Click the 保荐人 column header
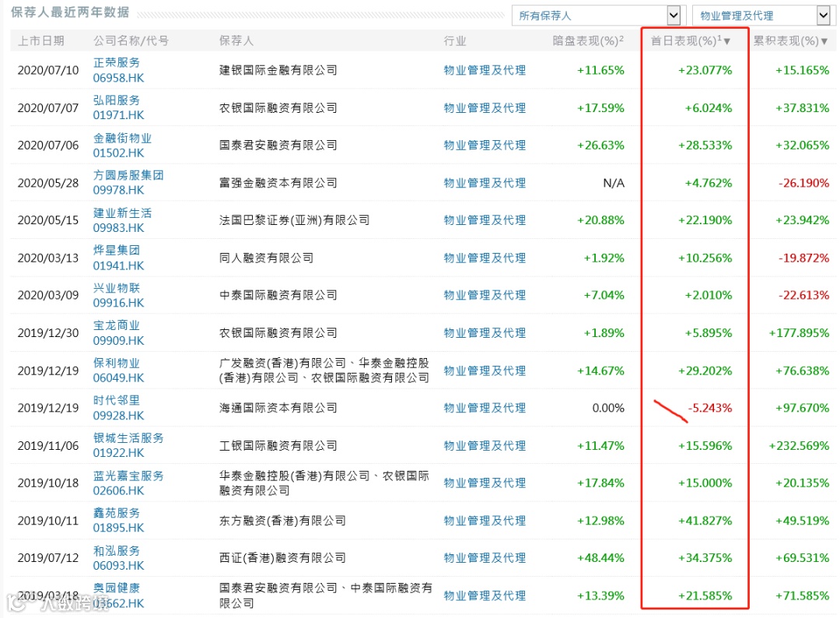Screen dimensions: 840x618 236,40
